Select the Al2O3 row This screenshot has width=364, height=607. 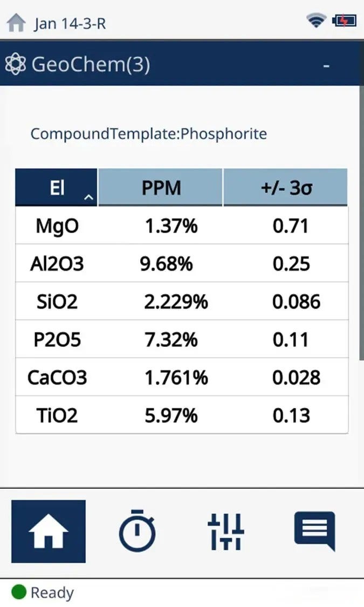pyautogui.click(x=182, y=263)
